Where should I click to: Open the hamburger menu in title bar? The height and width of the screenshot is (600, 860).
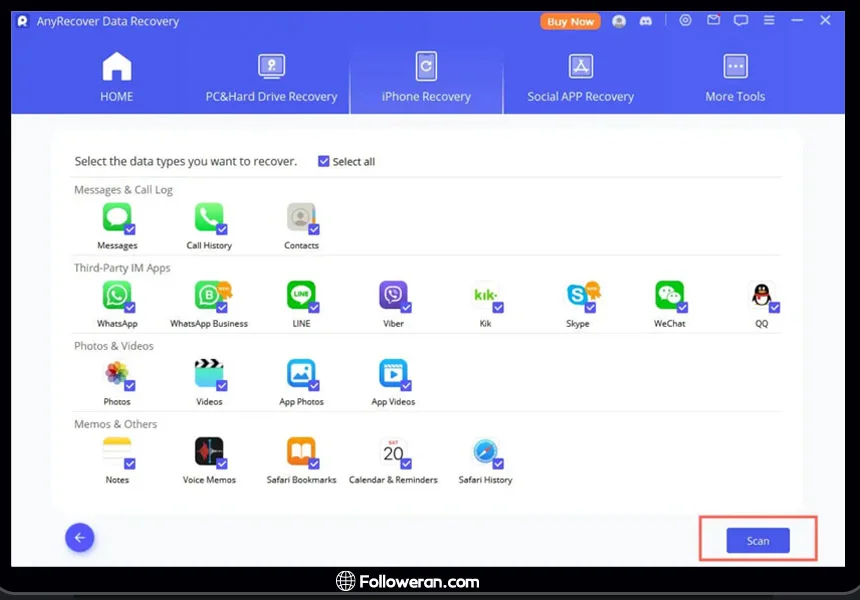click(x=768, y=20)
